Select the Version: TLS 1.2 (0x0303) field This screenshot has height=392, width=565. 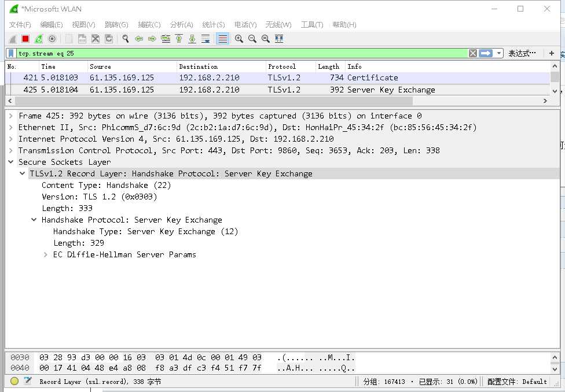tap(100, 197)
